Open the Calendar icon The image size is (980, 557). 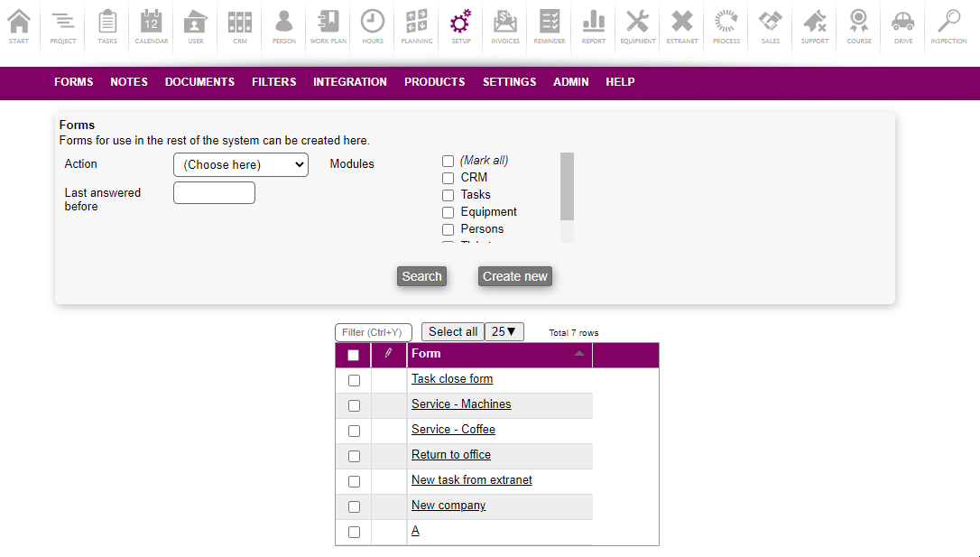pyautogui.click(x=152, y=25)
